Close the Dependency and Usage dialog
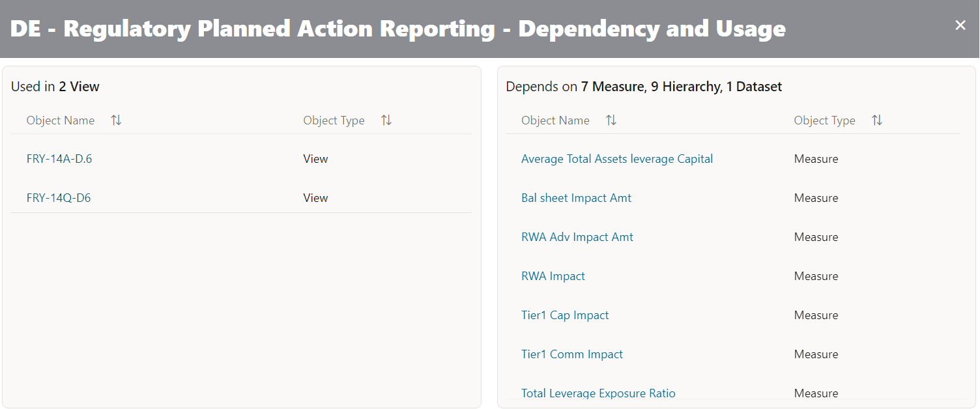This screenshot has height=409, width=980. (x=960, y=25)
